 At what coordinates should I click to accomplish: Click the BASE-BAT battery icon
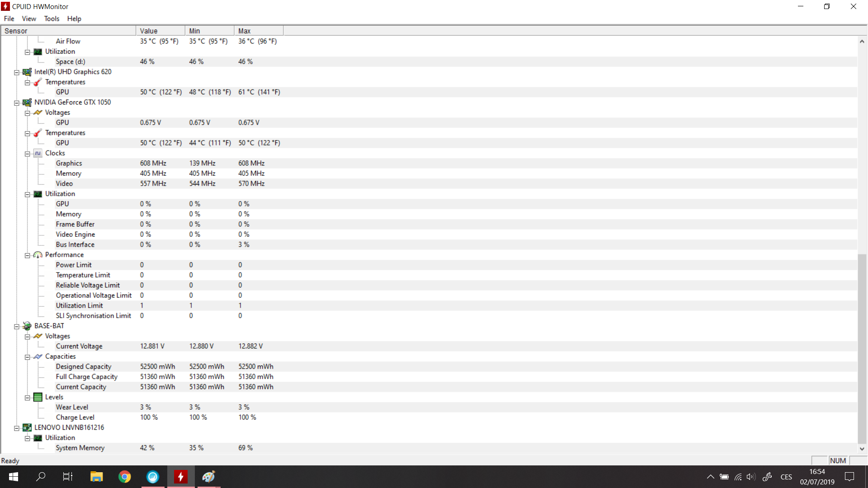(x=27, y=326)
